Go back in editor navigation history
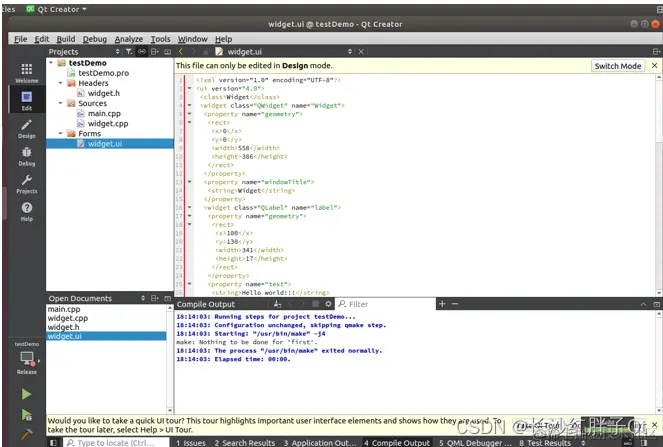 click(x=181, y=52)
